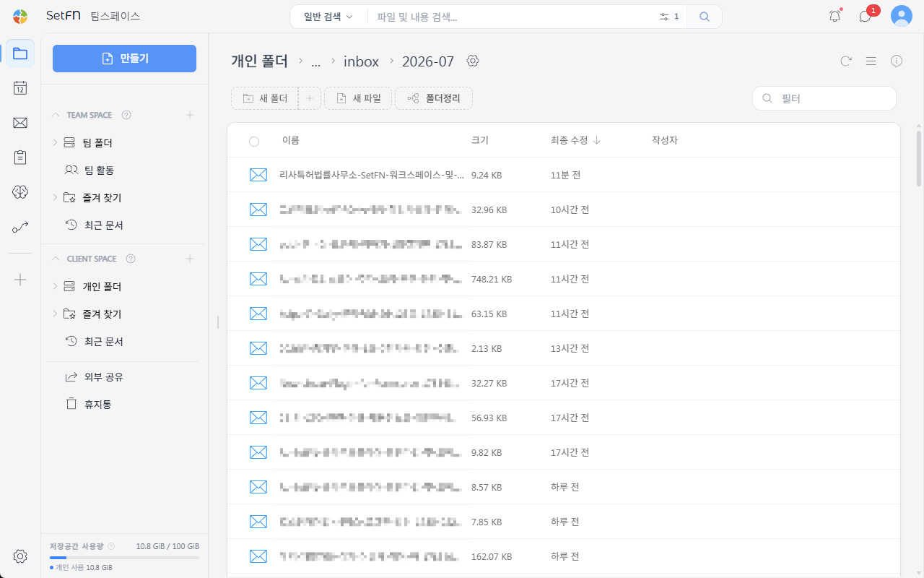Expand 개인 폴더 tree node

coord(55,287)
